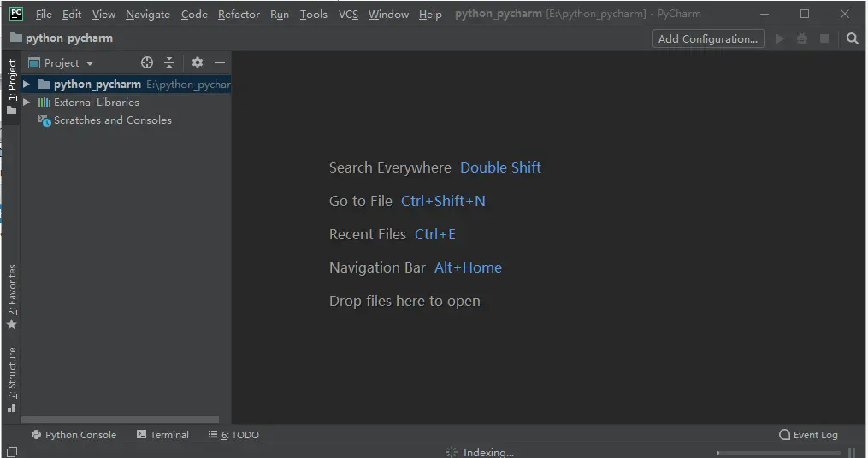Click the indexing spinner icon in status bar
This screenshot has width=868, height=458.
(x=452, y=453)
